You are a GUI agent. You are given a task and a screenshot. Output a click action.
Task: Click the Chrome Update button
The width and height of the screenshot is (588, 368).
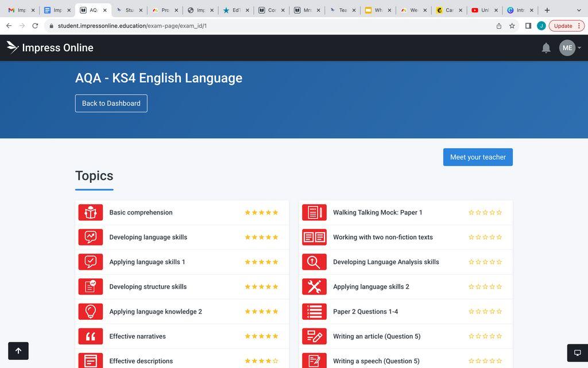pos(566,26)
